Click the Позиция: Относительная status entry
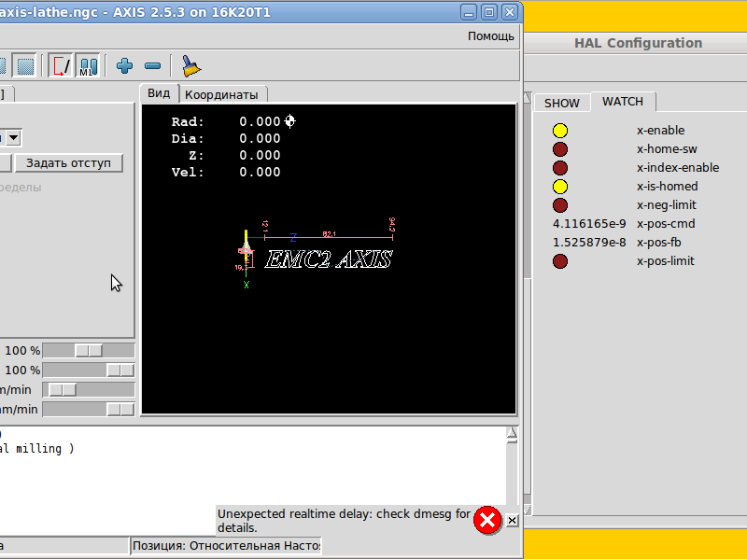The height and width of the screenshot is (560, 747). click(x=226, y=546)
